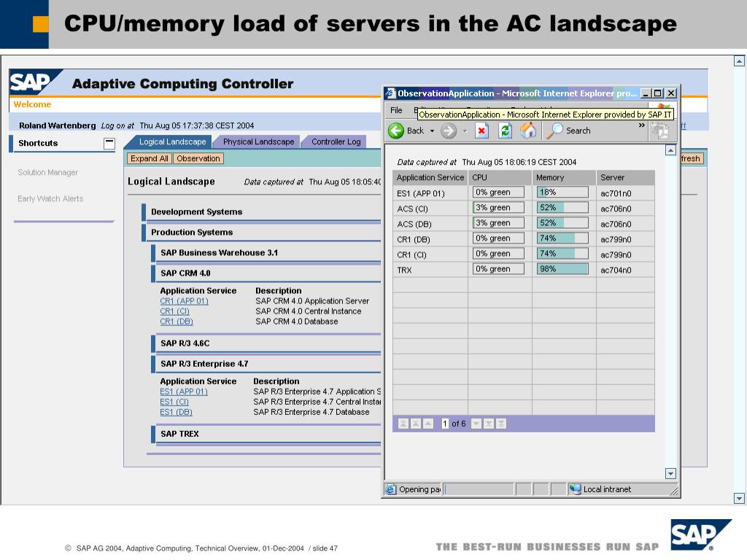Open Forward button history dropdown arrow

point(465,131)
